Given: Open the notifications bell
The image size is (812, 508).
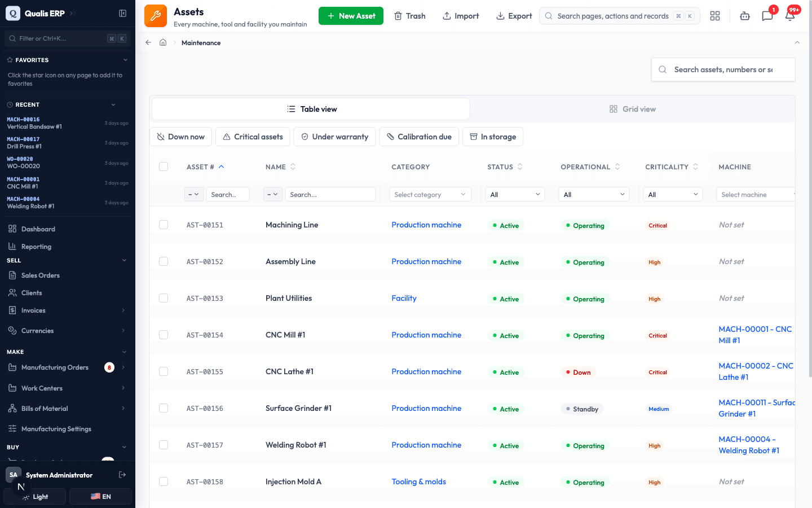Looking at the screenshot, I should (x=790, y=16).
